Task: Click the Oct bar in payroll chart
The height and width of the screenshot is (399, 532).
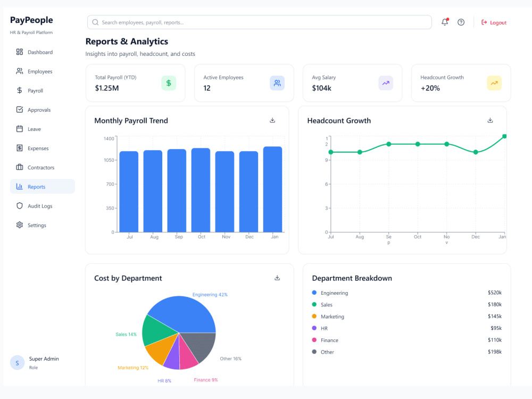Action: (x=201, y=190)
